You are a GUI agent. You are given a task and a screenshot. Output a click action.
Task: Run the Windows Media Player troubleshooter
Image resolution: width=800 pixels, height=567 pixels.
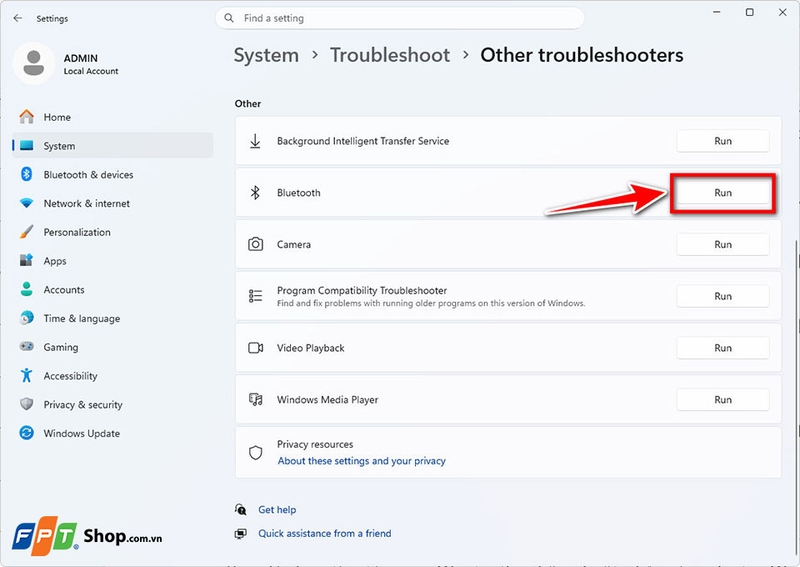[x=722, y=400]
